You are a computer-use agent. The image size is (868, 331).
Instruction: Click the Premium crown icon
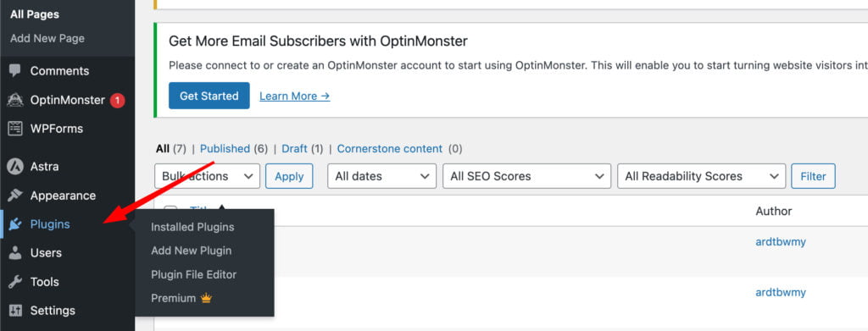tap(207, 298)
